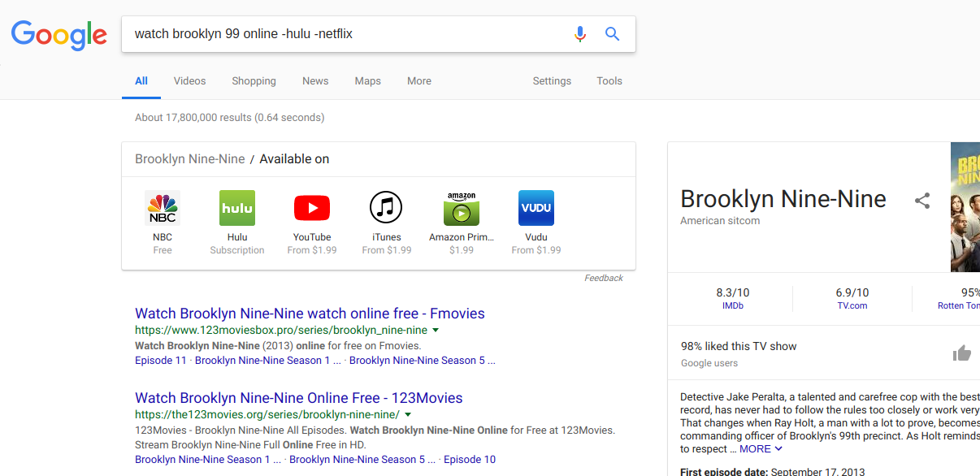Click the 123moviesbox.pro green URL text
Screen dimensions: 980x476
coord(281,331)
